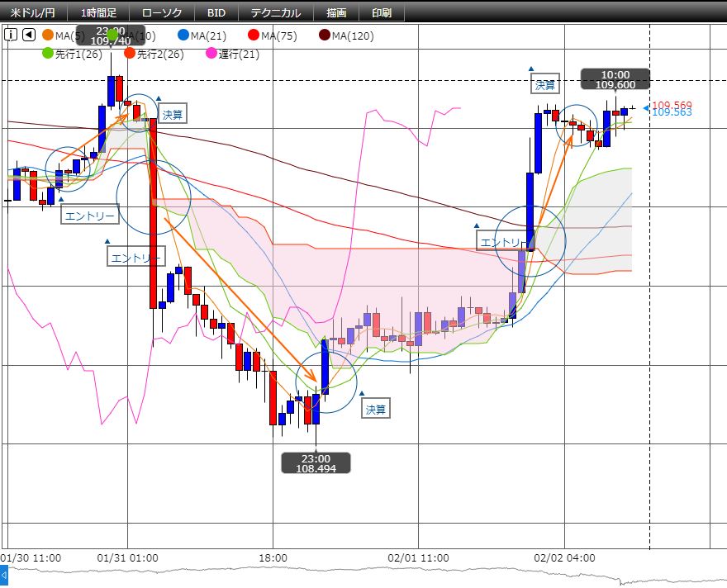
Task: Click the 02/01 11:00 time axis label
Action: 418,558
